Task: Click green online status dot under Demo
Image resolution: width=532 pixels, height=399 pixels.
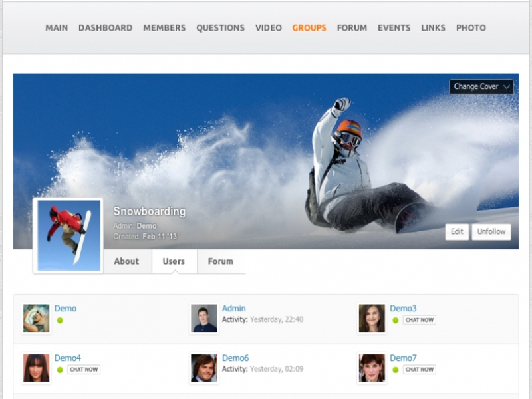Action: pyautogui.click(x=60, y=320)
